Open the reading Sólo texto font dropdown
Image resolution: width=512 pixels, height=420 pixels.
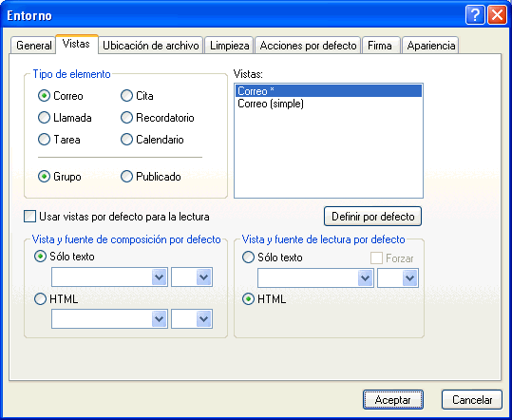[315, 278]
